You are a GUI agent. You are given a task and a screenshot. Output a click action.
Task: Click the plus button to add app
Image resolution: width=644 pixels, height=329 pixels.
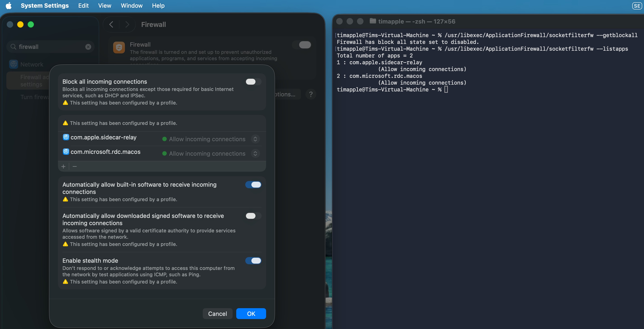pyautogui.click(x=63, y=167)
